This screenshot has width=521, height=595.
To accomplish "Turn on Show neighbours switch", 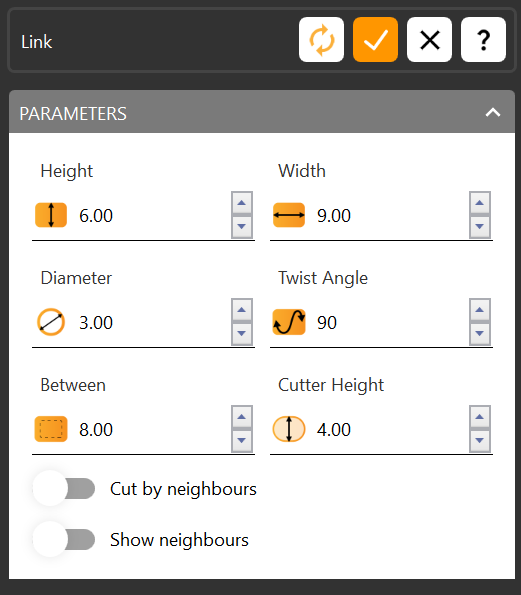I will tap(64, 539).
